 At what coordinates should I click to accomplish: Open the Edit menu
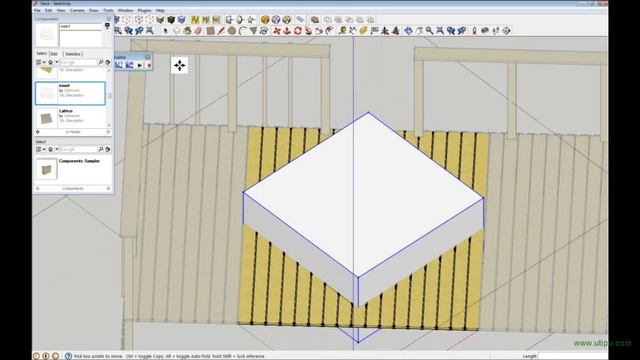(x=49, y=10)
